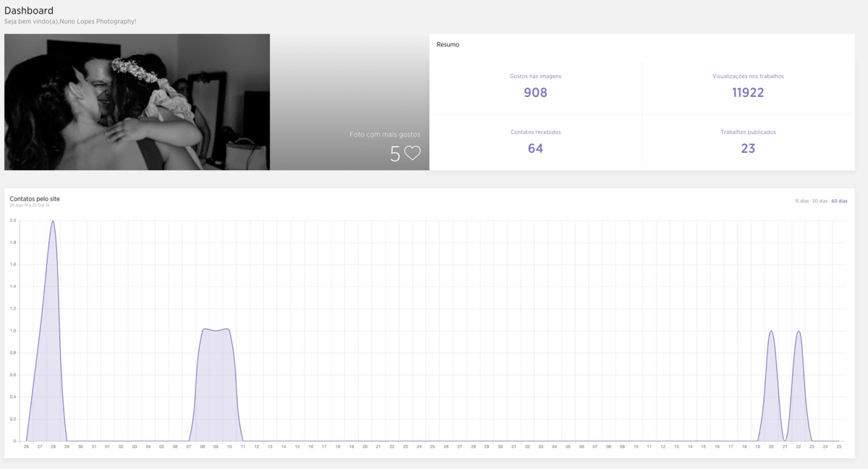Click the heart icon on the photo
Image resolution: width=868 pixels, height=469 pixels.
pyautogui.click(x=412, y=153)
